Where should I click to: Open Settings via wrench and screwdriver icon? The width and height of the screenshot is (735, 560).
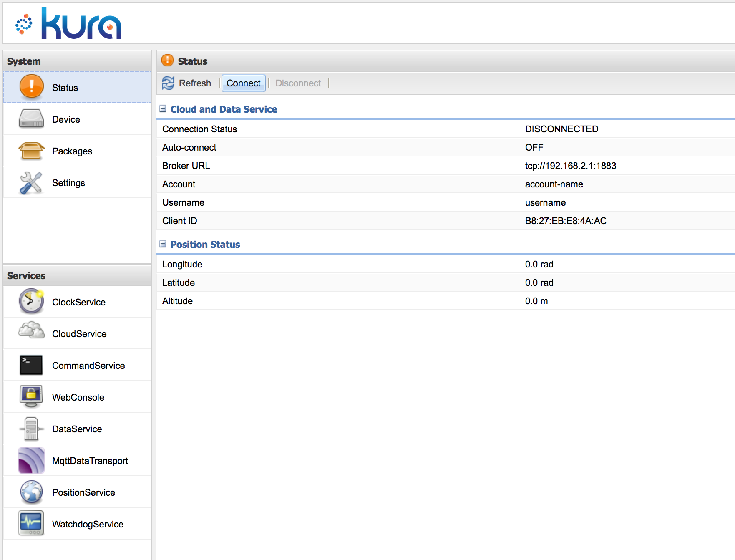31,183
